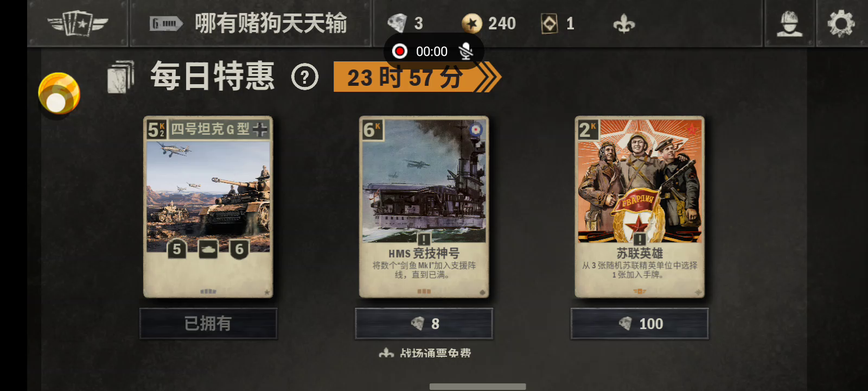This screenshot has width=868, height=391.
Task: Tap the player level badge icon
Action: point(165,23)
